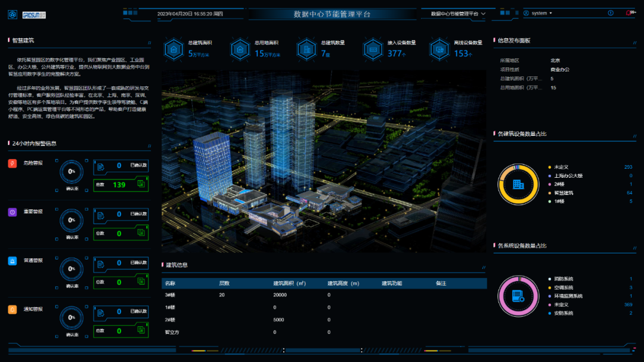644x362 pixels.
Task: Toggle 上海办公大楼 legend entry
Action: 565,176
